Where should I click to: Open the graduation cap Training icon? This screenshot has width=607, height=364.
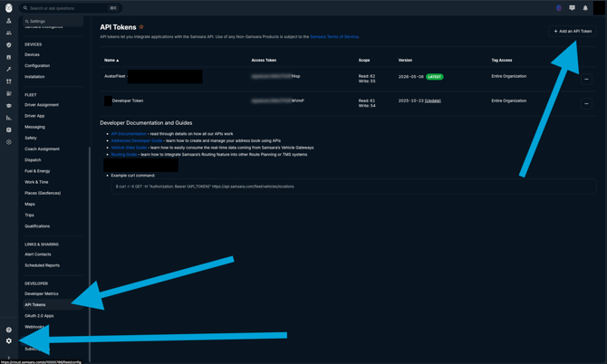(x=8, y=106)
